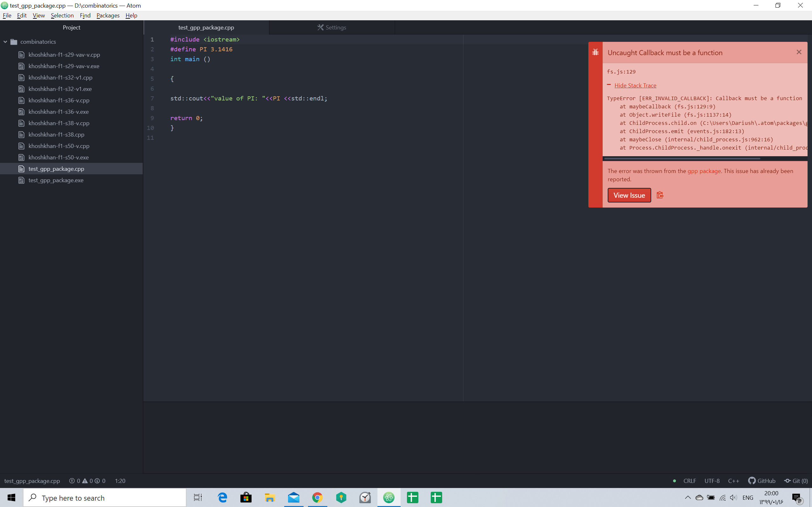Open the Packages menu
Viewport: 812px width, 507px height.
pos(108,16)
